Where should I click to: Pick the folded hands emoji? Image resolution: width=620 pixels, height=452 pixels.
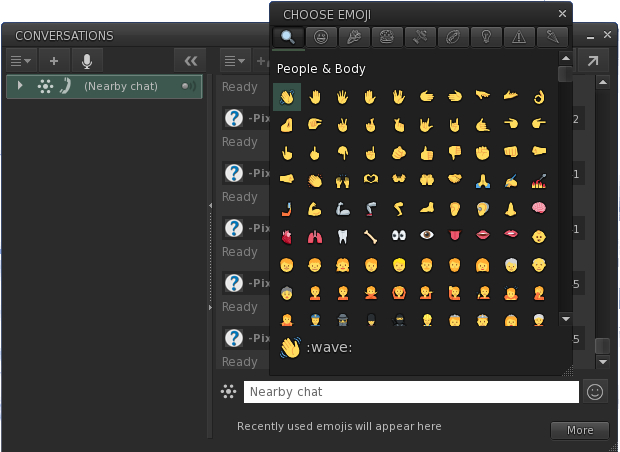click(483, 181)
